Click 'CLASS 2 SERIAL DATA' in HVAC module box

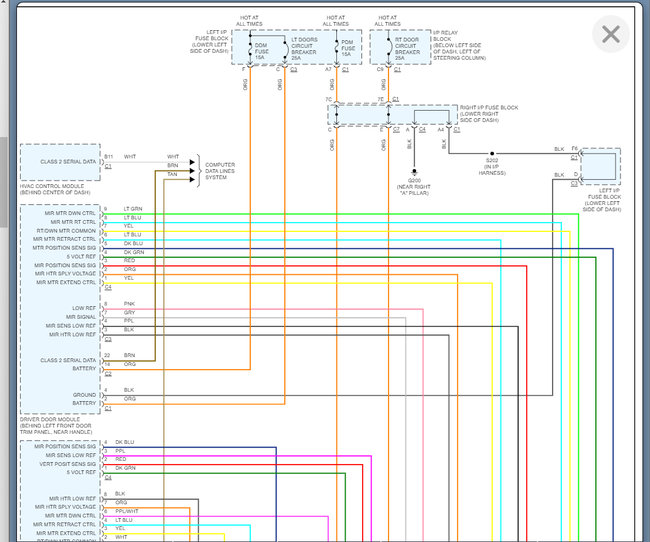68,162
